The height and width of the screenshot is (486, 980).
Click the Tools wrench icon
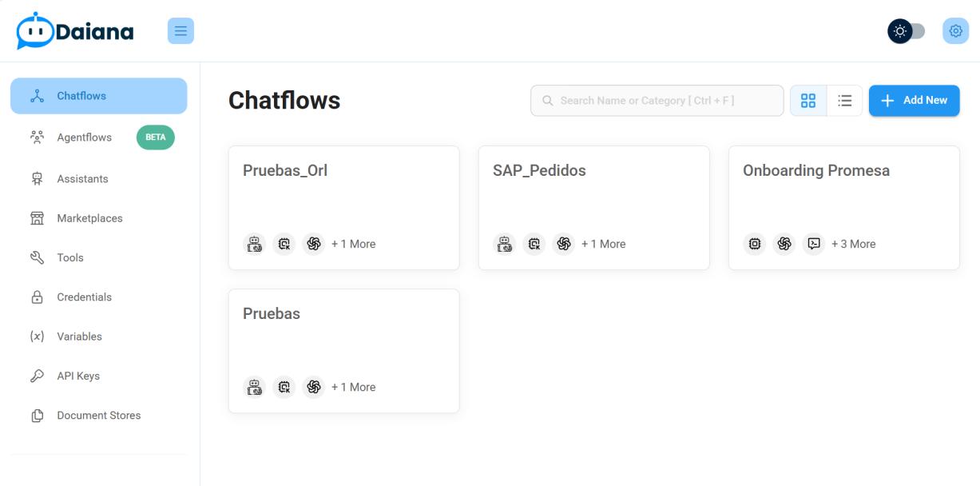coord(37,257)
